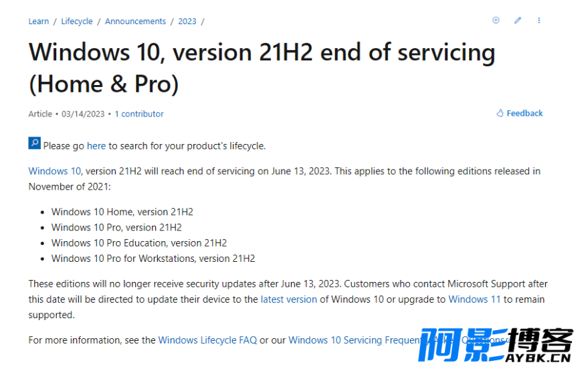Follow the 'latest version' link
The width and height of the screenshot is (588, 369).
tap(289, 299)
